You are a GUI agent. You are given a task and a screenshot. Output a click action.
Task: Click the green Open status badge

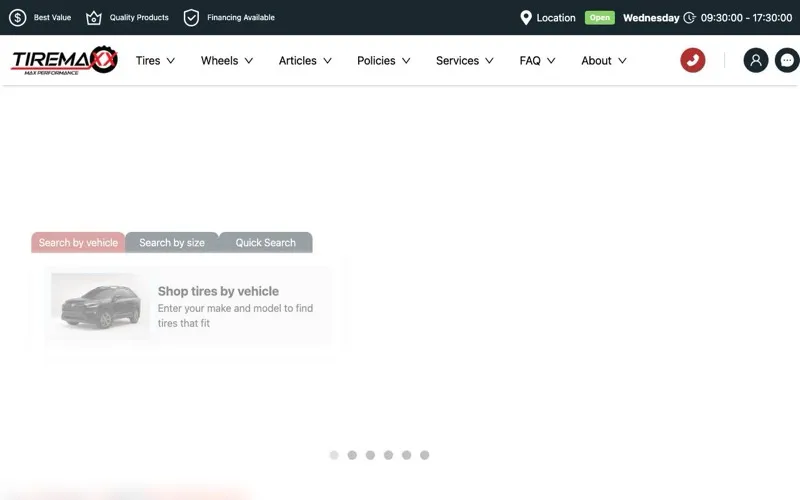pos(599,17)
